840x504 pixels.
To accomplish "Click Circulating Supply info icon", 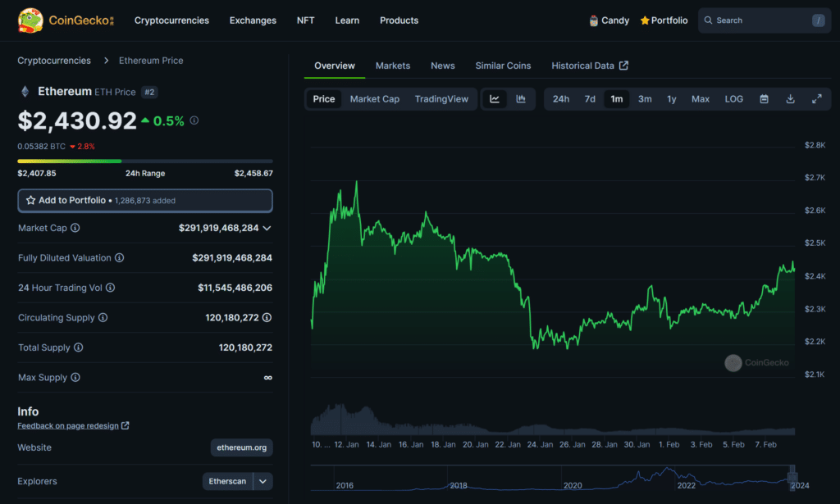I will (103, 318).
